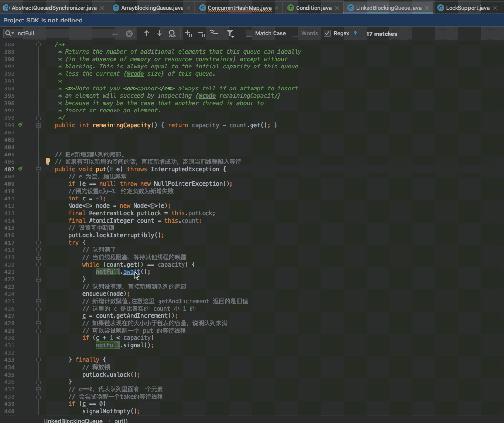This screenshot has height=423, width=504.
Task: Click Add Selection for Next Occurrence icon
Action: (188, 33)
